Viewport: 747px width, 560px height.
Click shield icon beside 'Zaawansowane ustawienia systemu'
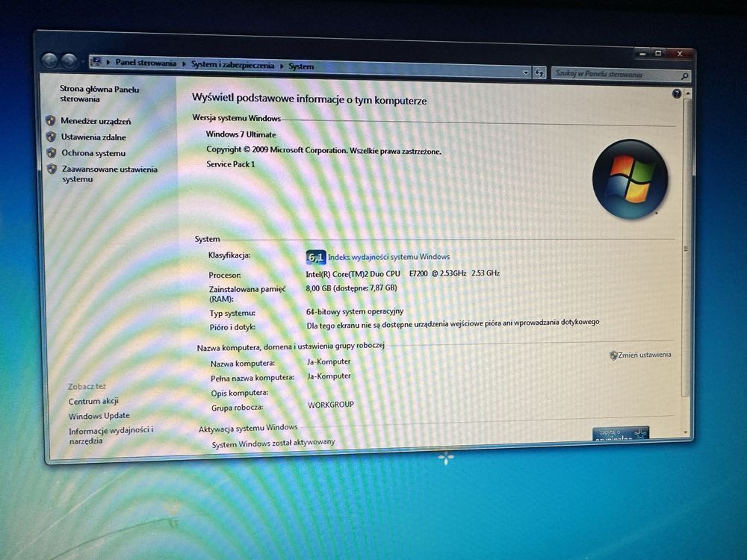point(52,169)
